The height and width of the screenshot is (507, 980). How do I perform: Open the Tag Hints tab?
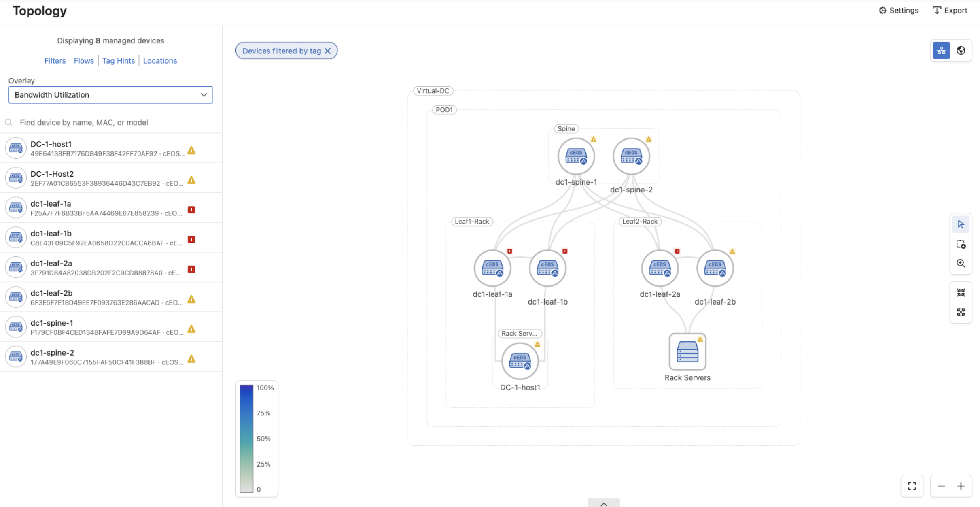(119, 61)
